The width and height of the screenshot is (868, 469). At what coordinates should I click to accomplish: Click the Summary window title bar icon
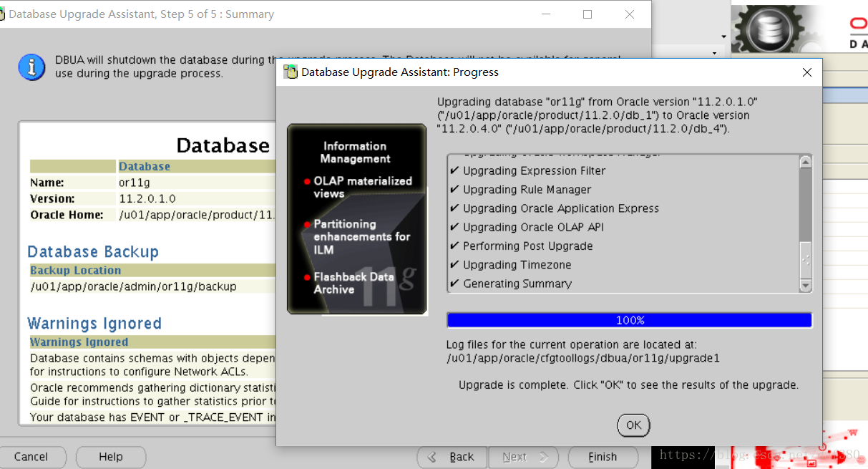(x=2, y=14)
